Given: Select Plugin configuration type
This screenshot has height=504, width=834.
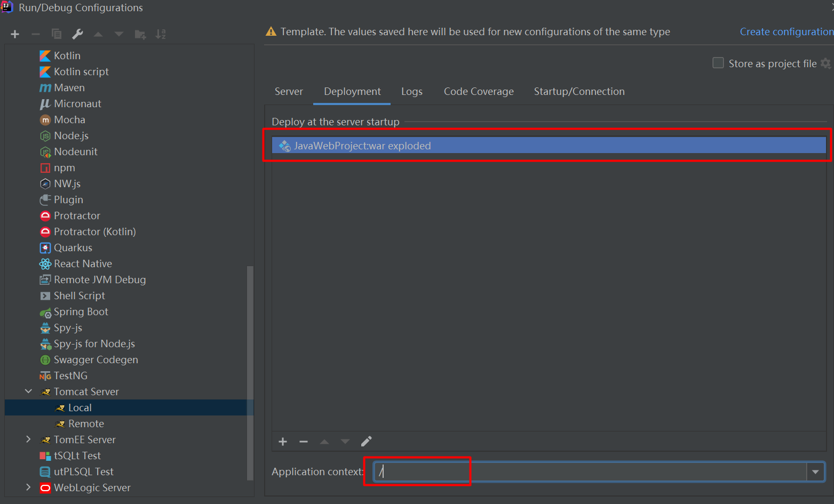Looking at the screenshot, I should tap(68, 199).
